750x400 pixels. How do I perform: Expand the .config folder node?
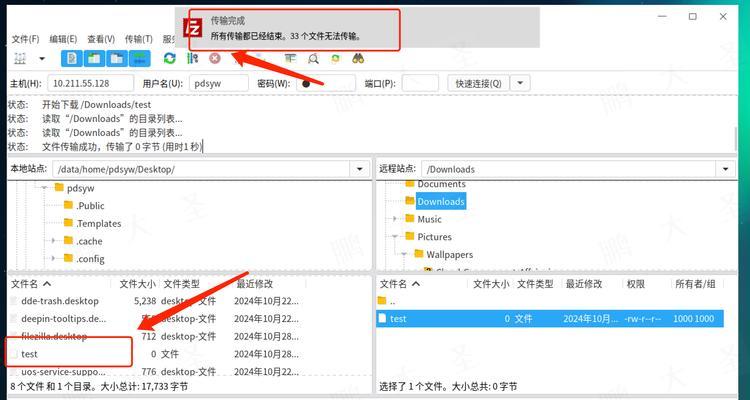pyautogui.click(x=54, y=258)
